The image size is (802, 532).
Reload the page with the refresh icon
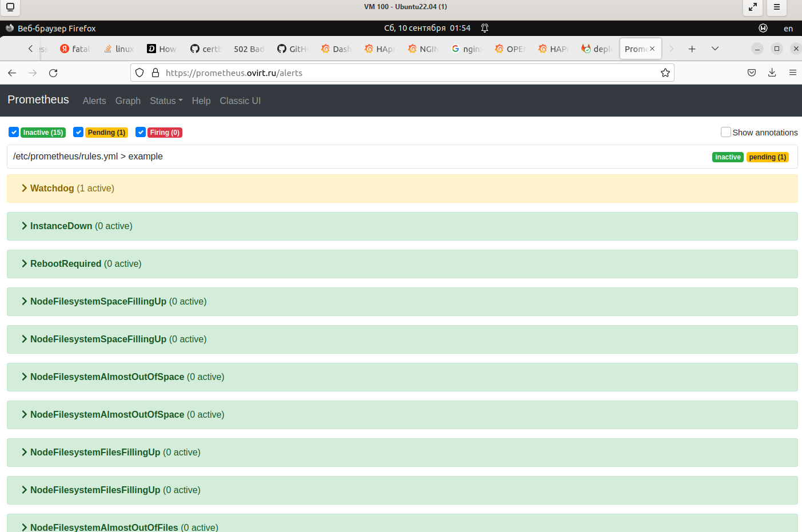pos(53,73)
